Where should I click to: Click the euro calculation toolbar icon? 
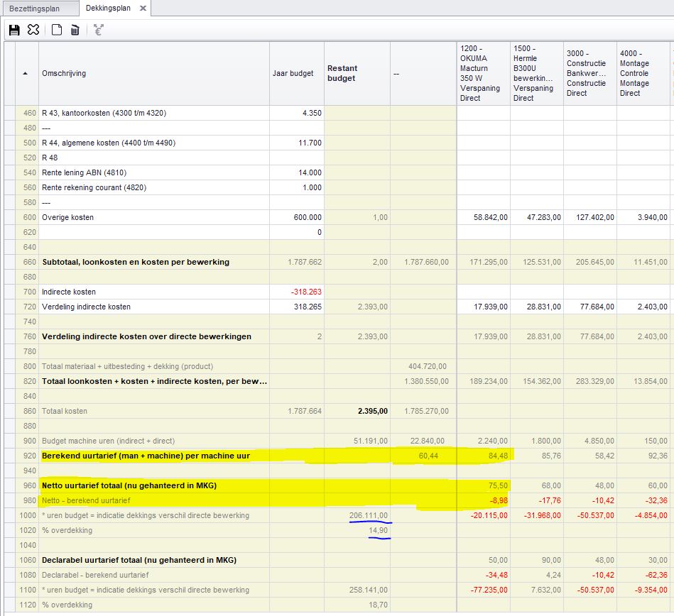pyautogui.click(x=99, y=30)
